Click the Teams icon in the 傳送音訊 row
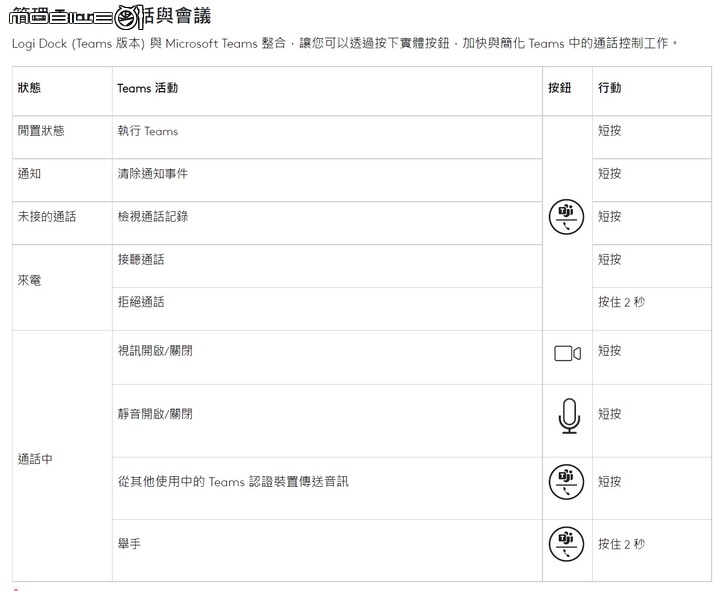 point(567,481)
